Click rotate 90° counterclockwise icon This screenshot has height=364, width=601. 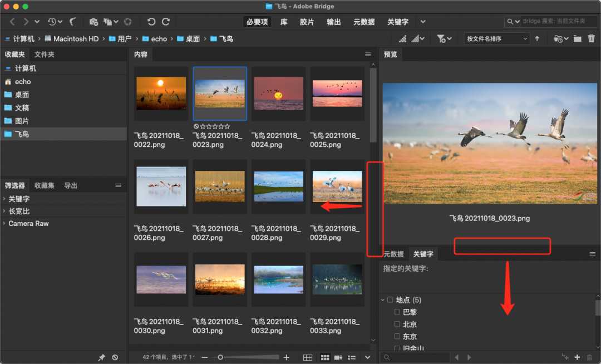tap(151, 22)
